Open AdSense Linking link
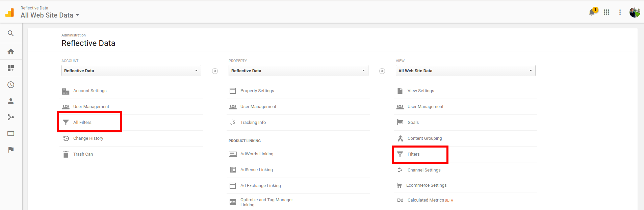The height and width of the screenshot is (210, 644). pyautogui.click(x=257, y=170)
